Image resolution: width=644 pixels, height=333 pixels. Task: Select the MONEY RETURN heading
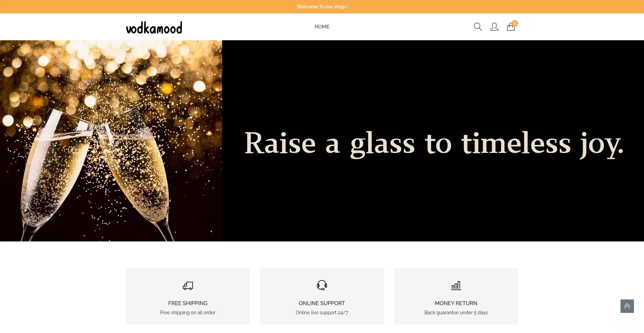click(456, 303)
